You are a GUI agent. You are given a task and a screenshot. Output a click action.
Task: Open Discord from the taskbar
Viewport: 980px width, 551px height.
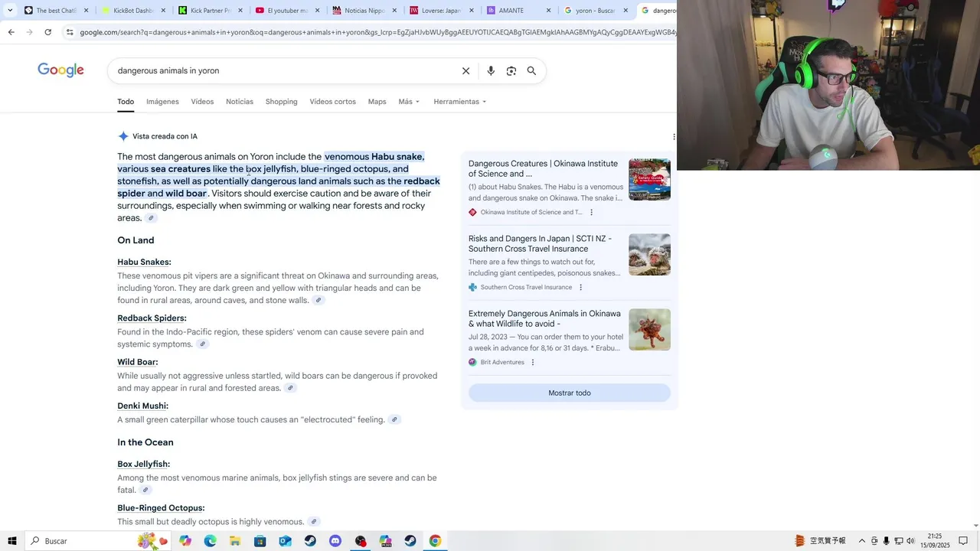[x=335, y=541]
